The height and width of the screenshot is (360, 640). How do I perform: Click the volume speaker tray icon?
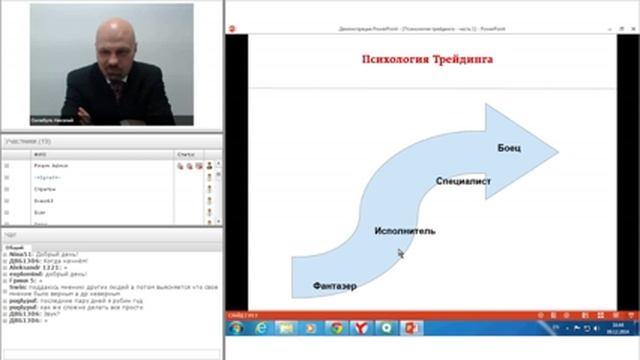[596, 328]
